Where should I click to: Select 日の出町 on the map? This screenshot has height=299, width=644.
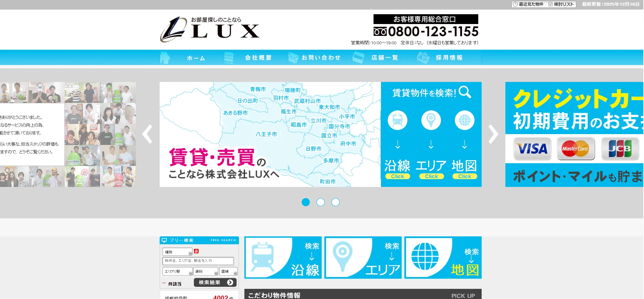click(x=248, y=101)
